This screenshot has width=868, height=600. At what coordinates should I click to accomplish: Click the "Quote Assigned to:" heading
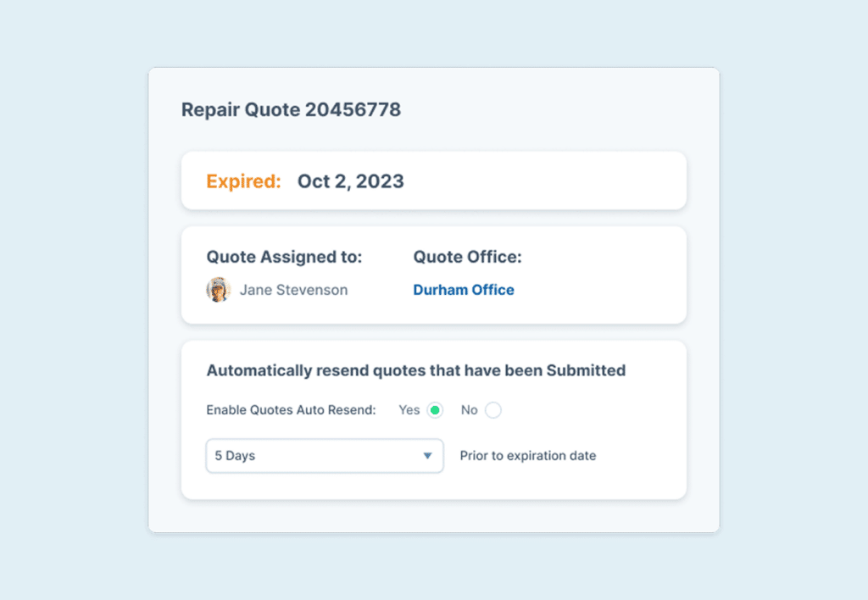[x=284, y=257]
